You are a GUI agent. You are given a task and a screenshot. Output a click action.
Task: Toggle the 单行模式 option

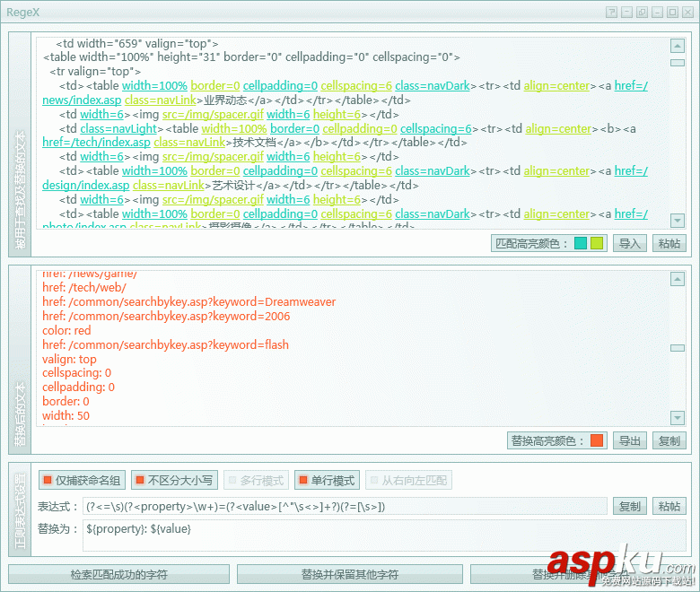pyautogui.click(x=327, y=480)
